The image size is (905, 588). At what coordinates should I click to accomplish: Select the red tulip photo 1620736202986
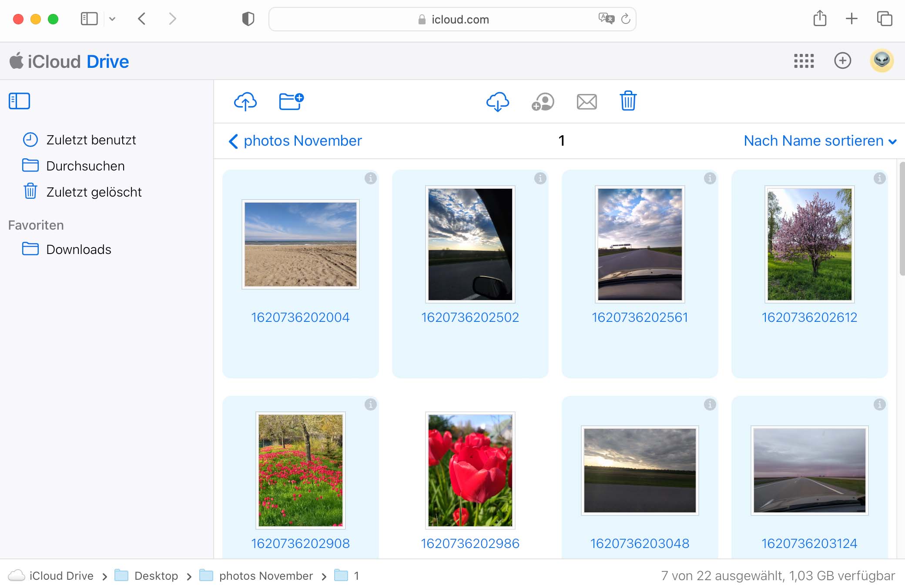click(x=470, y=471)
